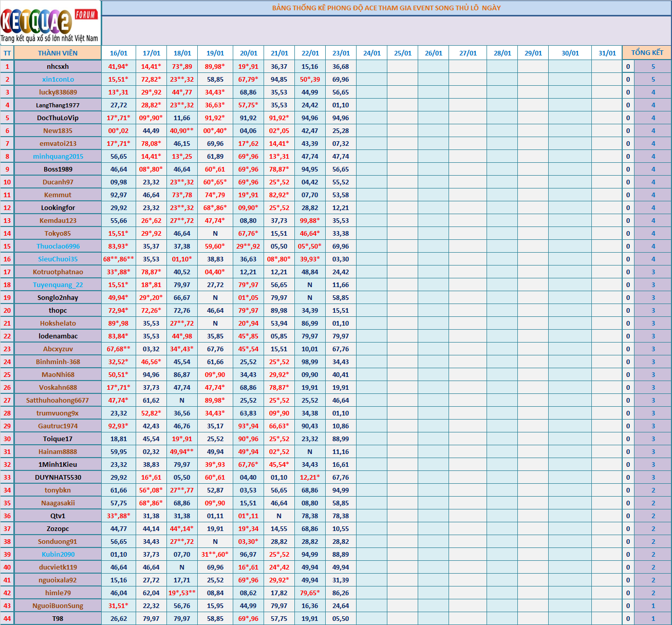
Task: Select member name Kubin2090
Action: click(x=58, y=554)
